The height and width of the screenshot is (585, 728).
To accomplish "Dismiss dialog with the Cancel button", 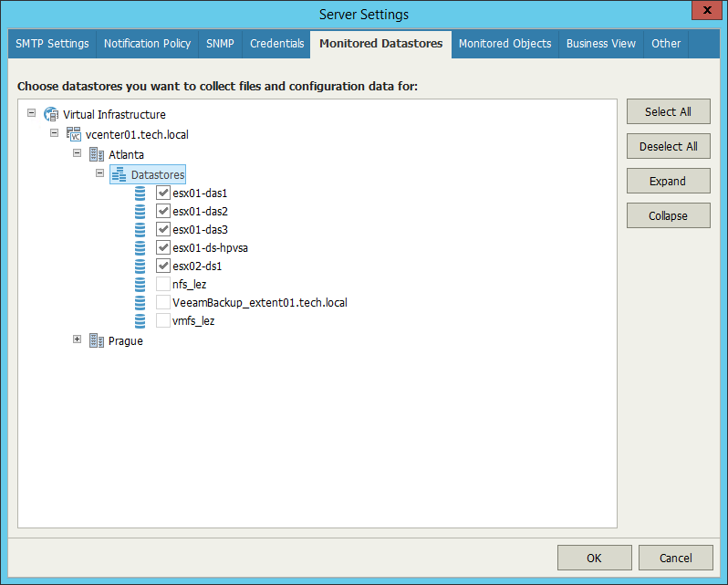I will 675,558.
